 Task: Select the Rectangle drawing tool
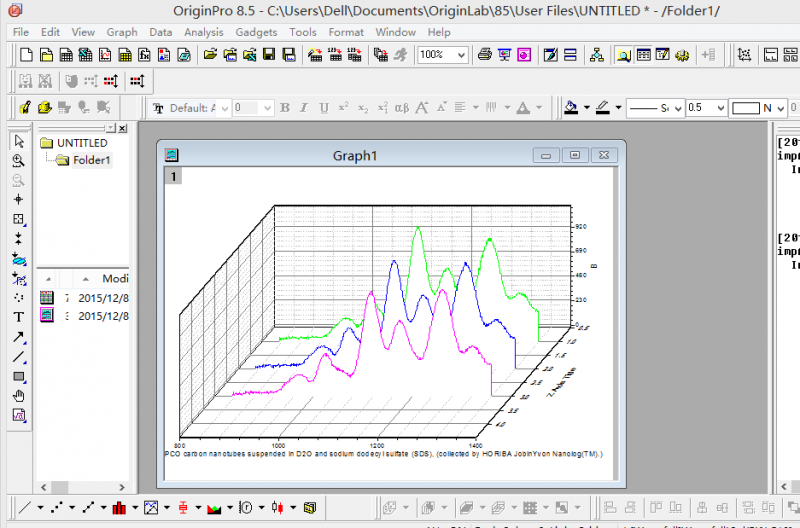pyautogui.click(x=19, y=376)
